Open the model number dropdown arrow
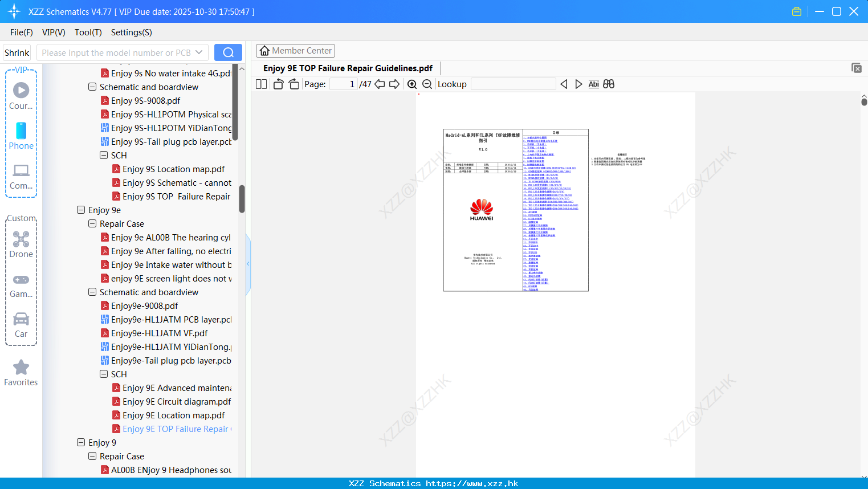Viewport: 868px width, 489px height. (199, 52)
